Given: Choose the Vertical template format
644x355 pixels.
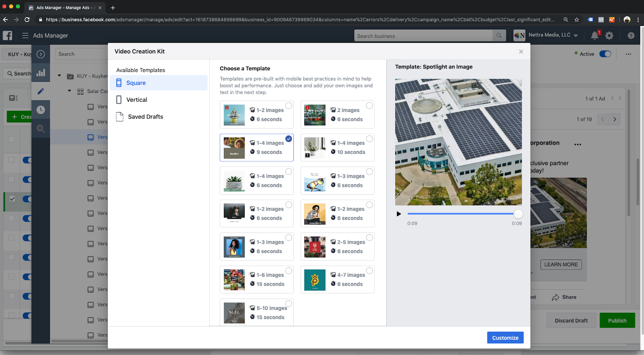Looking at the screenshot, I should pyautogui.click(x=159, y=100).
